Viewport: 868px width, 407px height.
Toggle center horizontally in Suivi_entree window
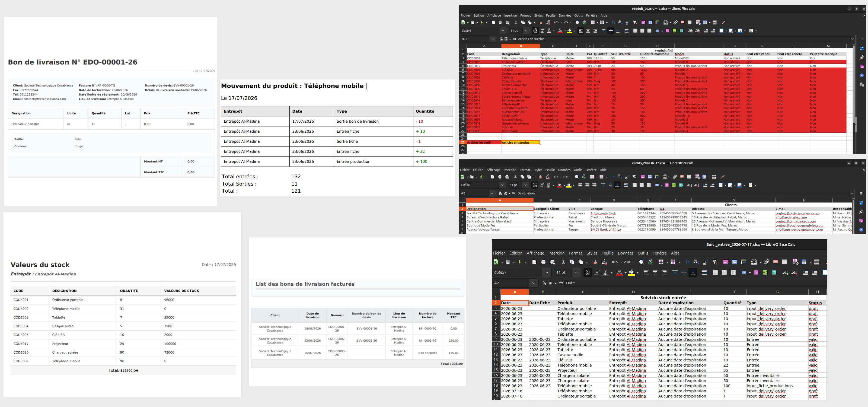655,273
